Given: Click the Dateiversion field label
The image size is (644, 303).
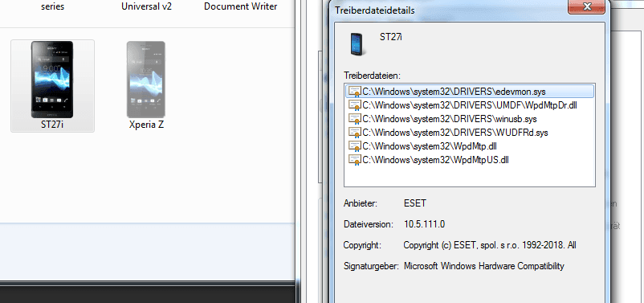Looking at the screenshot, I should (369, 224).
